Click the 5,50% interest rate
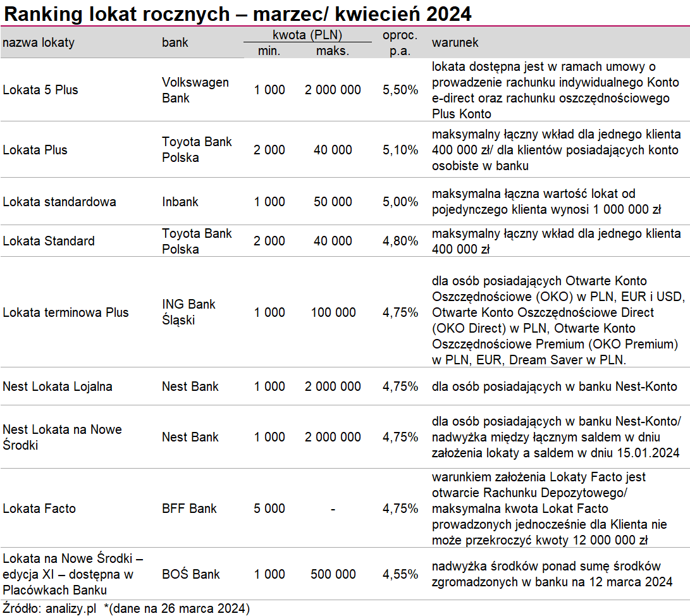The image size is (690, 616). [400, 90]
